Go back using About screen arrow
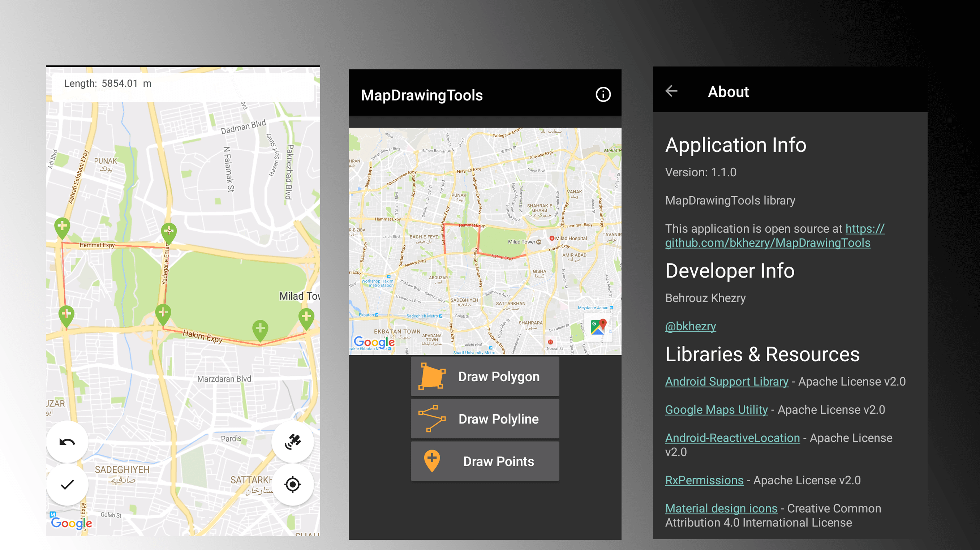 point(671,91)
